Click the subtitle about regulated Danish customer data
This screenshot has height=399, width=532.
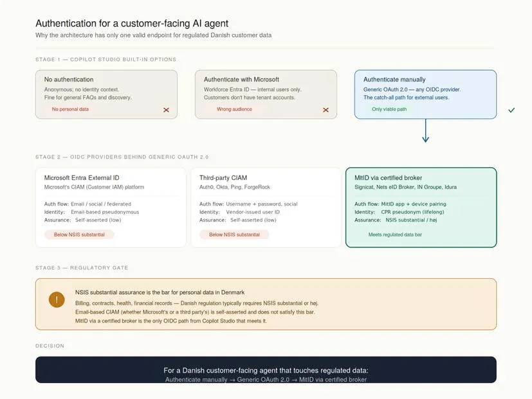153,35
